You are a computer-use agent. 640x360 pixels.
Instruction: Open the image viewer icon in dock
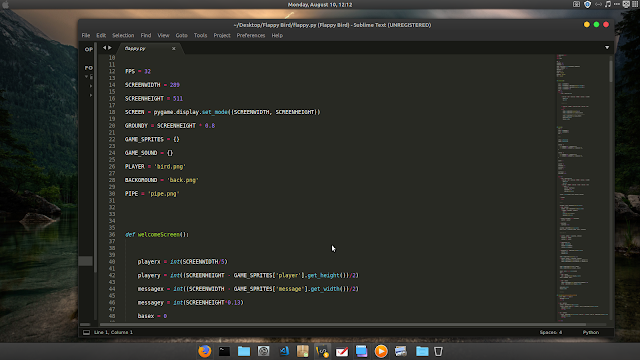tap(401, 351)
